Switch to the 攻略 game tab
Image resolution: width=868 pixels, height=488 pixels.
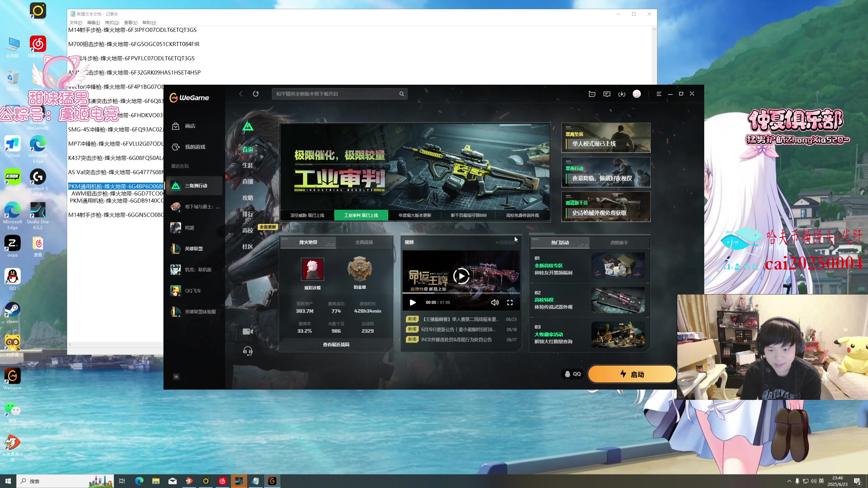pos(248,198)
